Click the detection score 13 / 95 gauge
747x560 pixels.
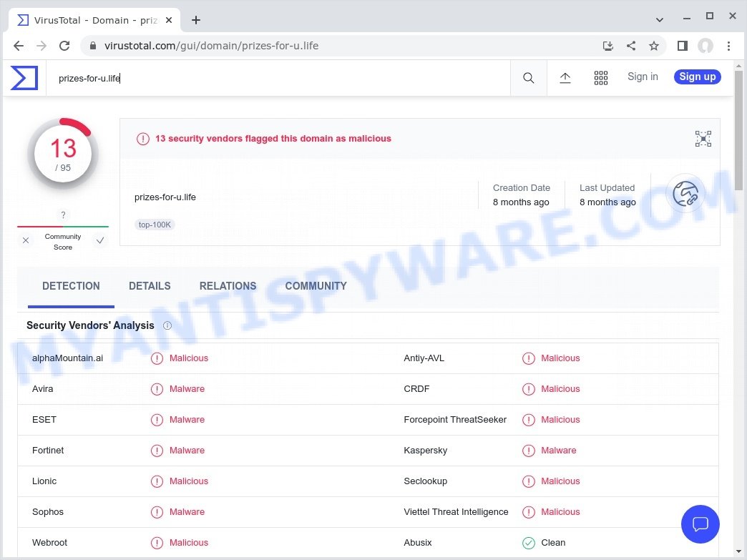coord(63,153)
